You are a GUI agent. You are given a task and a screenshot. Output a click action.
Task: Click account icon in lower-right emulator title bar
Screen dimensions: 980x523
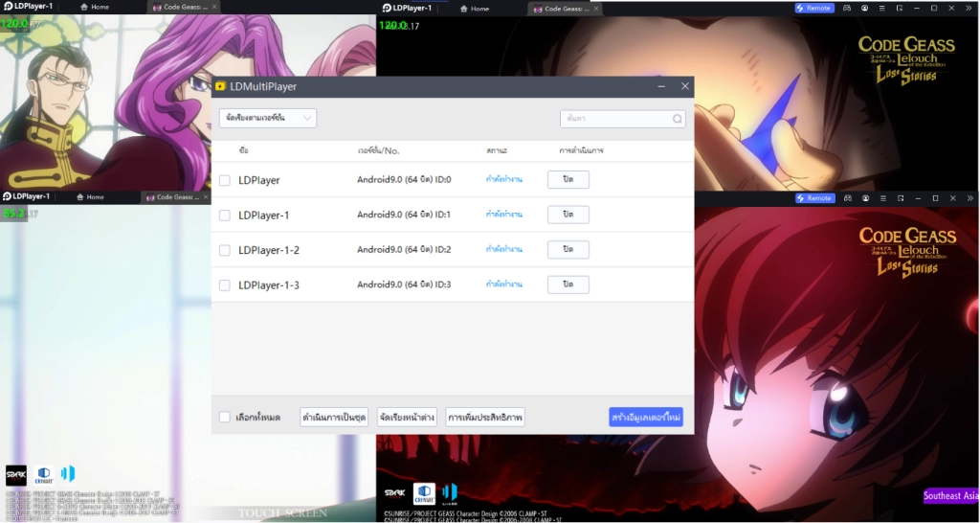[x=865, y=198]
